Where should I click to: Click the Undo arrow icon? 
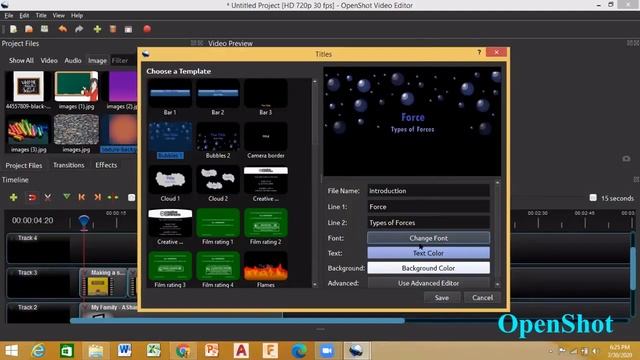pyautogui.click(x=62, y=29)
